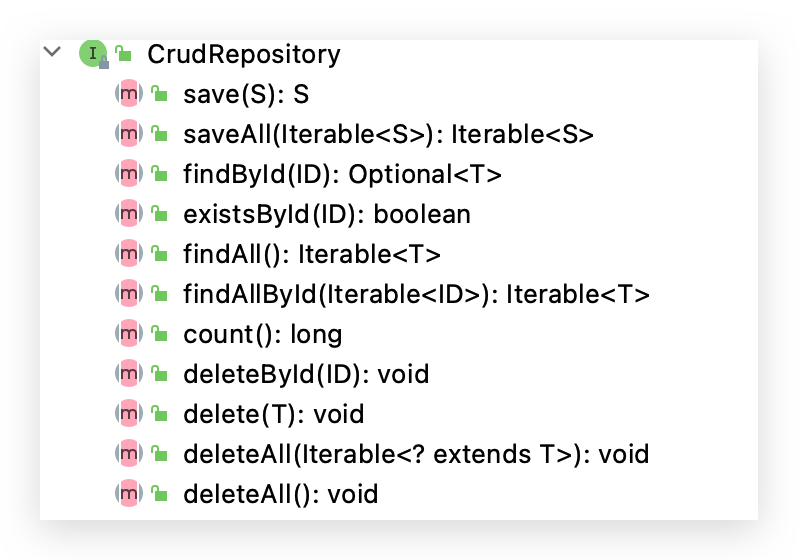
Task: Click the green lock icon beside findAll()
Action: coord(159,254)
